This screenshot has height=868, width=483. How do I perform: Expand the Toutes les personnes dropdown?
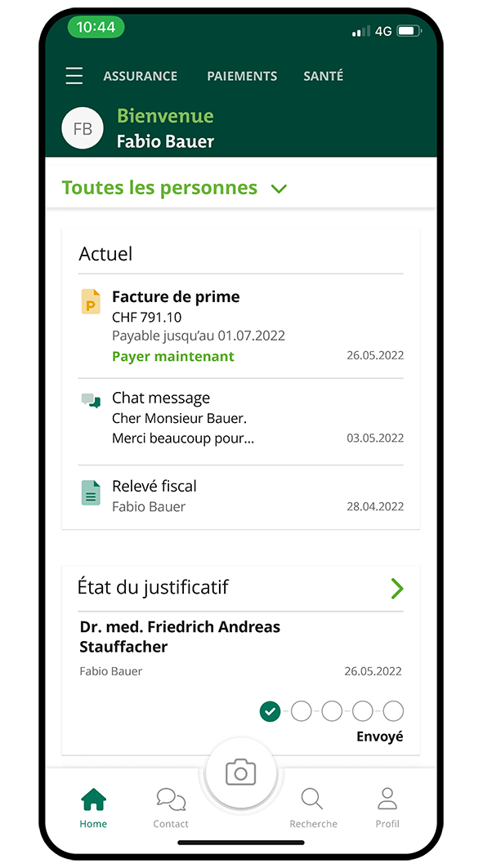coord(174,188)
